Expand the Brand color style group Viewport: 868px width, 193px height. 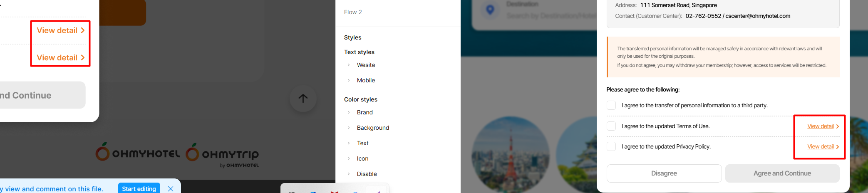click(349, 112)
